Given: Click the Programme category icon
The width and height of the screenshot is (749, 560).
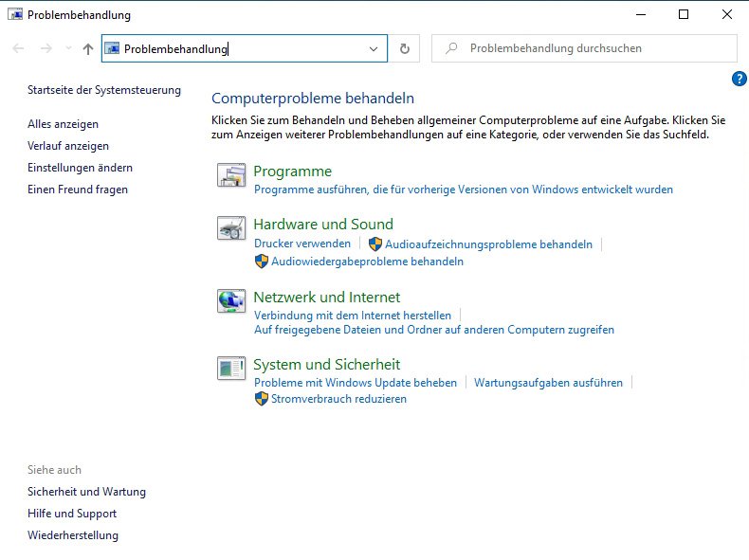Looking at the screenshot, I should pyautogui.click(x=231, y=176).
